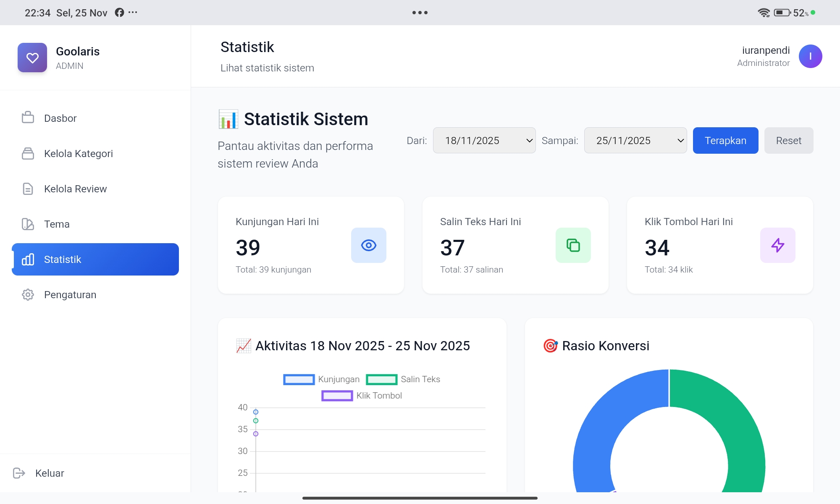Screen dimensions: 840x504
Task: Toggle the Klik Tombol legend entry
Action: pos(361,395)
